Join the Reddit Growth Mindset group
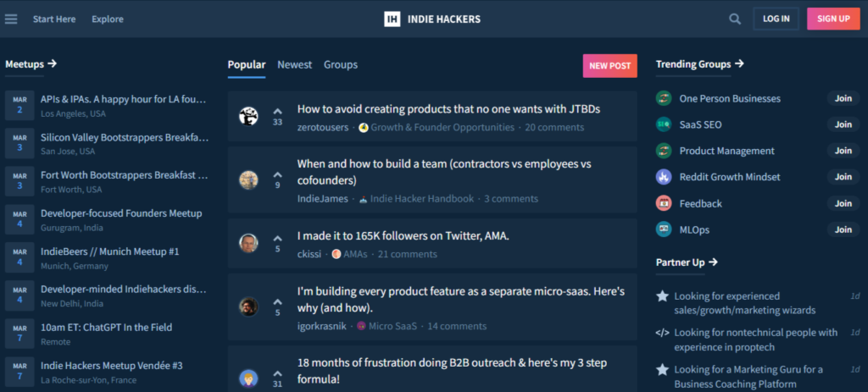Image resolution: width=868 pixels, height=392 pixels. (x=843, y=177)
